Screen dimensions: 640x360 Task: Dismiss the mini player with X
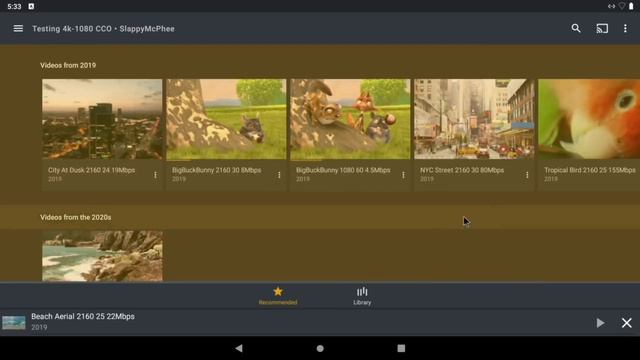click(x=627, y=323)
